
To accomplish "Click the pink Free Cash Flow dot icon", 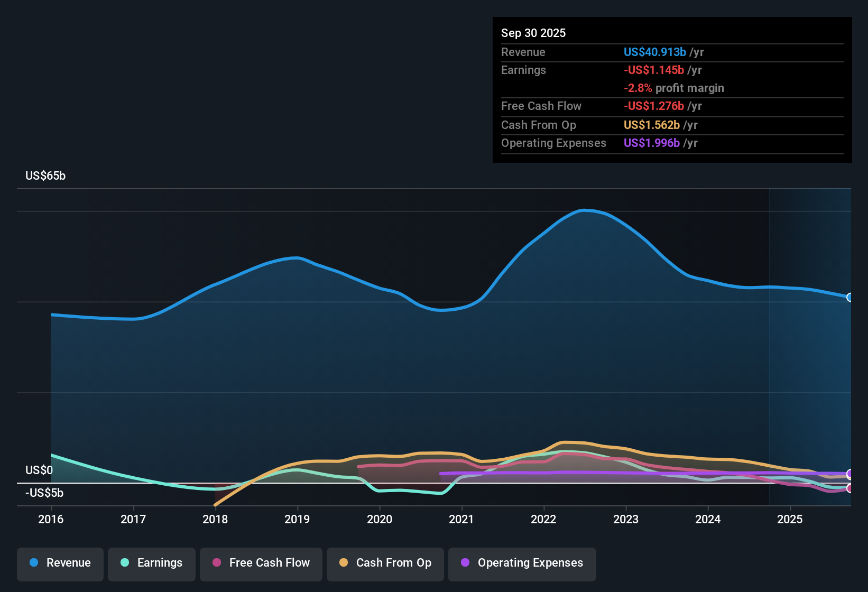I will pyautogui.click(x=216, y=563).
